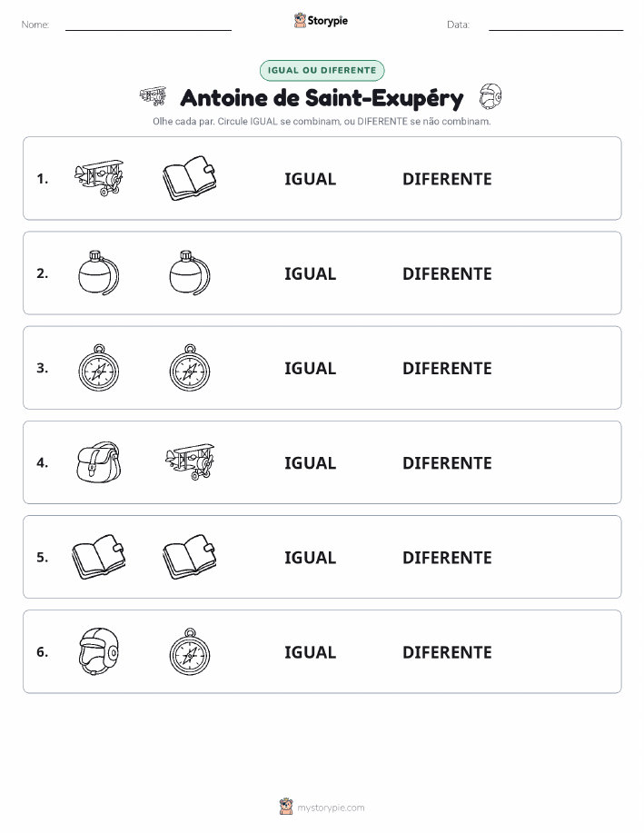Select IGUAL for pair 5

pos(311,557)
